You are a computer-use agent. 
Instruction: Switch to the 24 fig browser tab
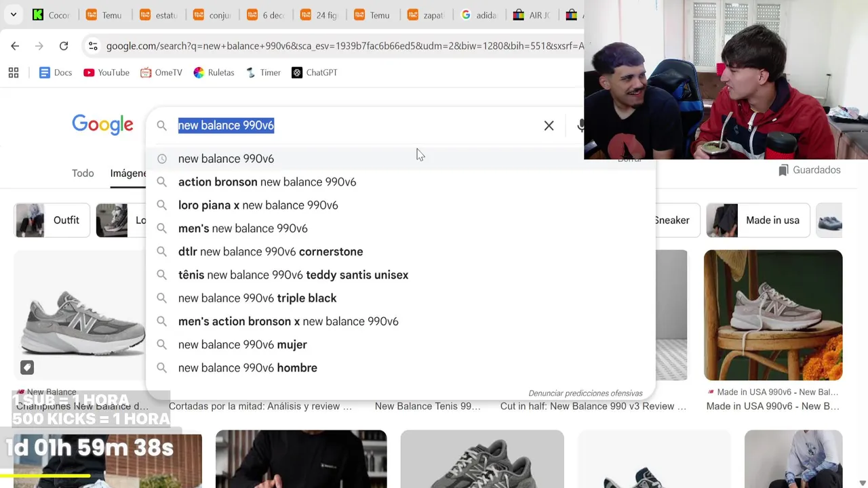[x=319, y=15]
